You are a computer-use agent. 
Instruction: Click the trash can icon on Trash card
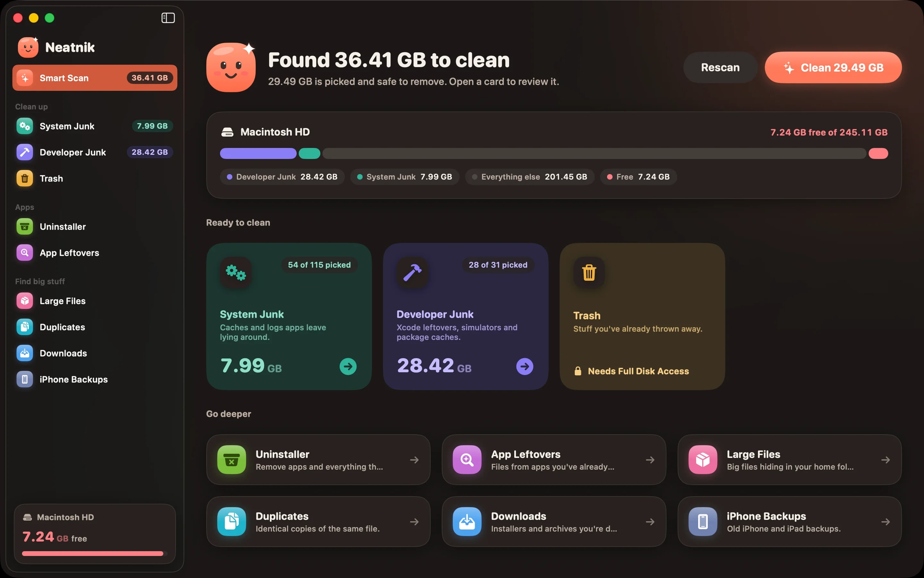[589, 273]
